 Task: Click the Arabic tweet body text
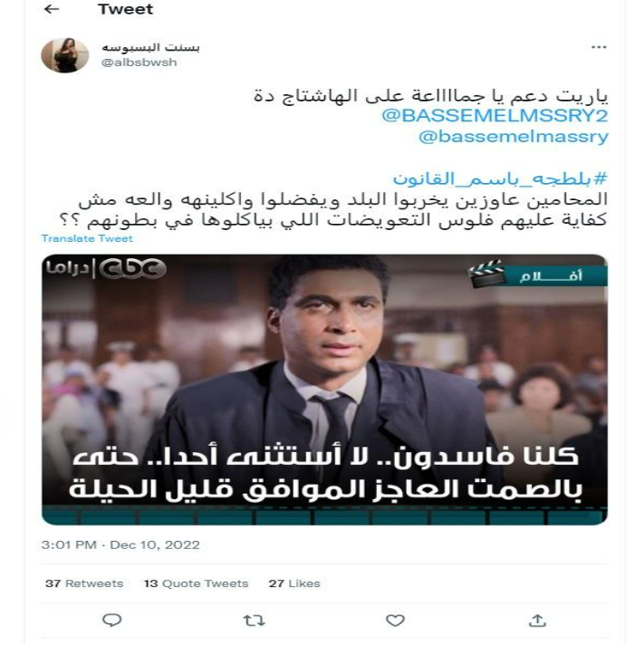(333, 209)
